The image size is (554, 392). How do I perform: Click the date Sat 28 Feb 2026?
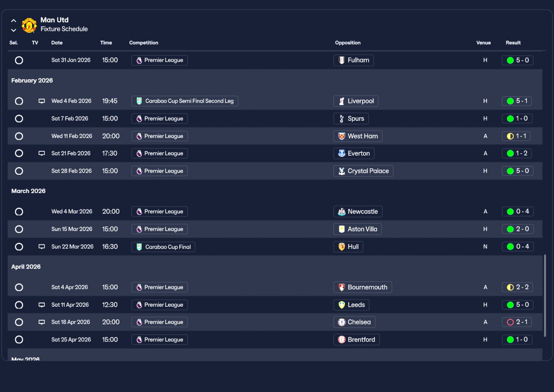tap(71, 171)
